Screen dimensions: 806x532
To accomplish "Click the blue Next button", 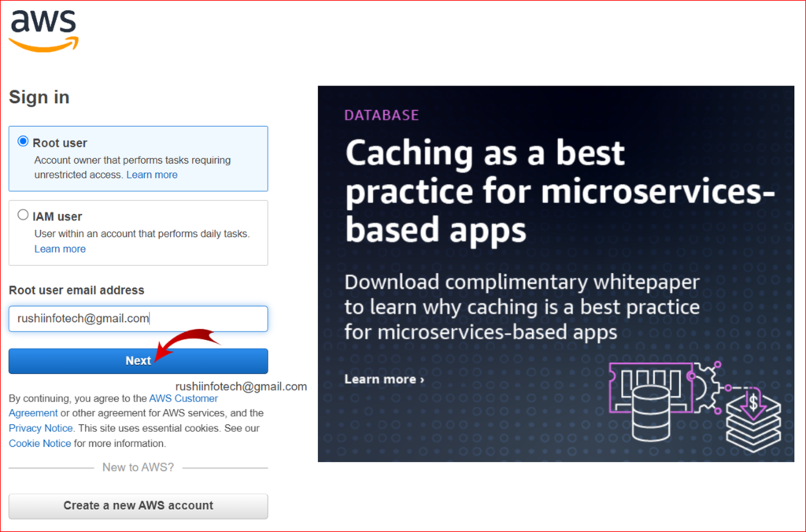I will [139, 361].
